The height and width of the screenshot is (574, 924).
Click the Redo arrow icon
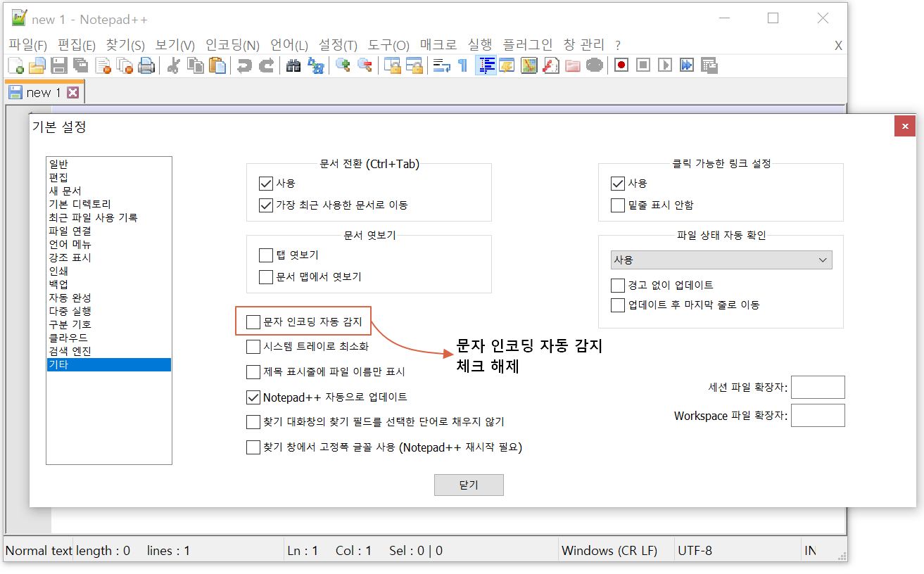(267, 66)
